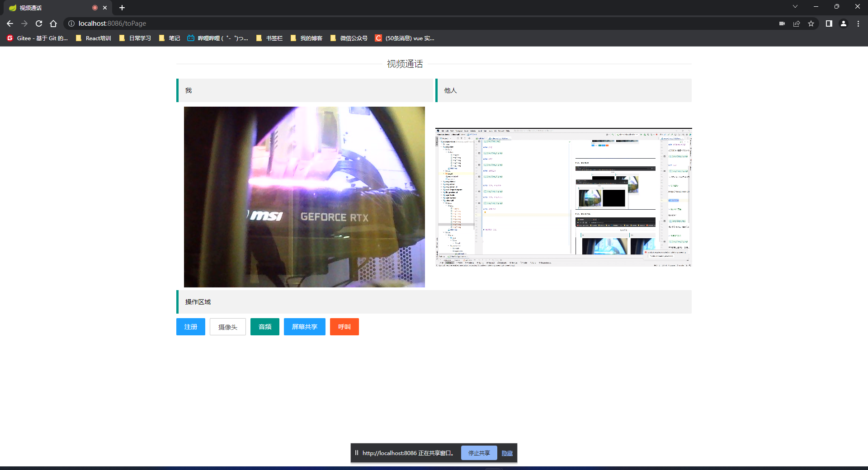Click the camera indicator in address bar

[782, 23]
